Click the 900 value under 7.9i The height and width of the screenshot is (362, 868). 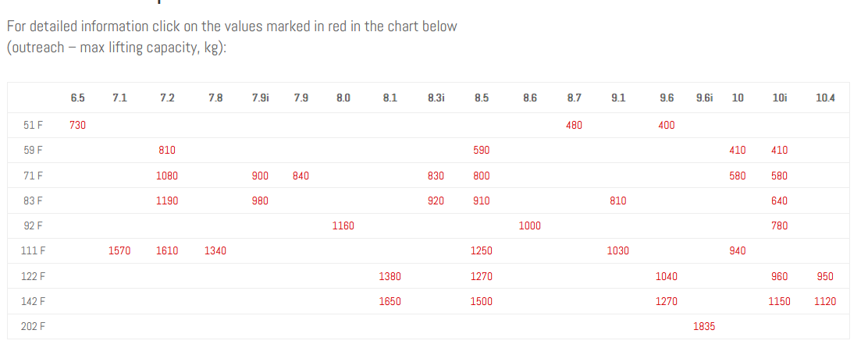pos(260,176)
